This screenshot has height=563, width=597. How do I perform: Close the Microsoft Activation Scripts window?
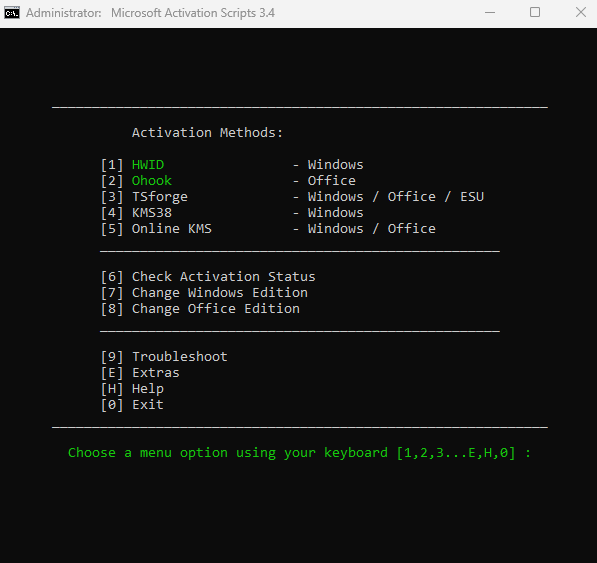[x=581, y=13]
